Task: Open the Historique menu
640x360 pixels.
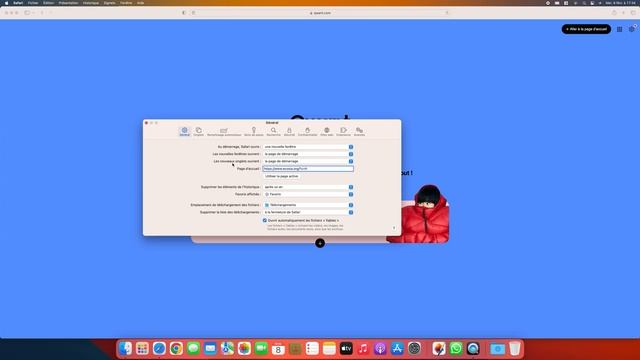Action: [x=91, y=3]
